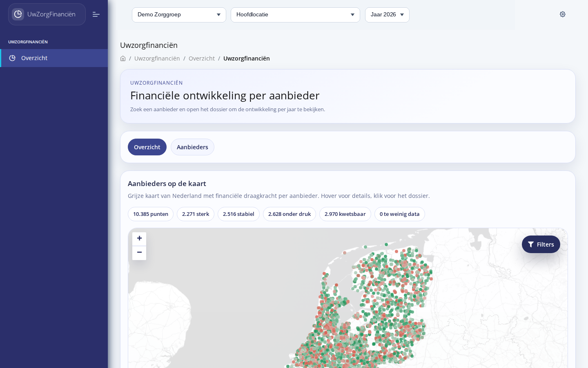Click the 2.516 stabiel chip
The height and width of the screenshot is (368, 588).
coord(238,214)
